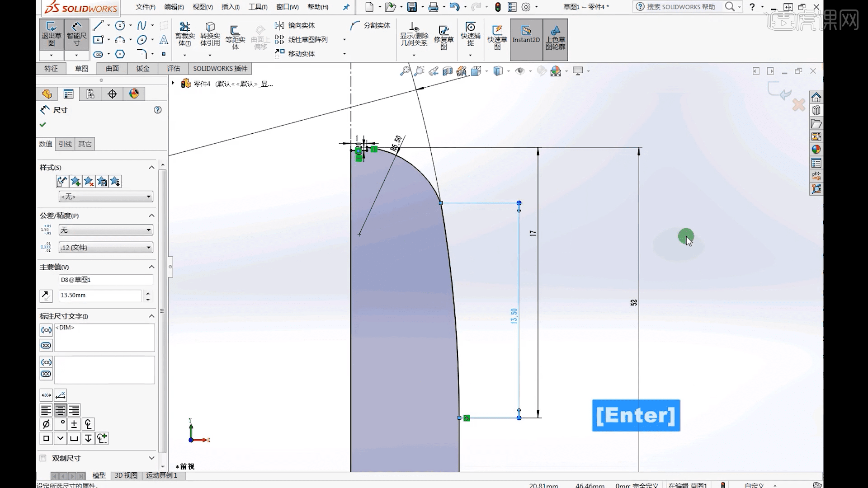Collapse the 主要值 (Primary Value) section
Viewport: 868px width, 488px height.
[x=151, y=267]
